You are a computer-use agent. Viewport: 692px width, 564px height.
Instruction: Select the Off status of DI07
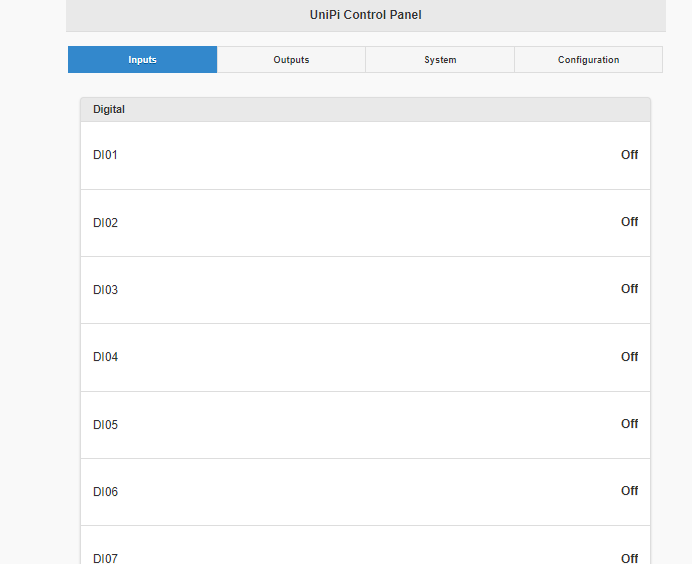pyautogui.click(x=629, y=558)
